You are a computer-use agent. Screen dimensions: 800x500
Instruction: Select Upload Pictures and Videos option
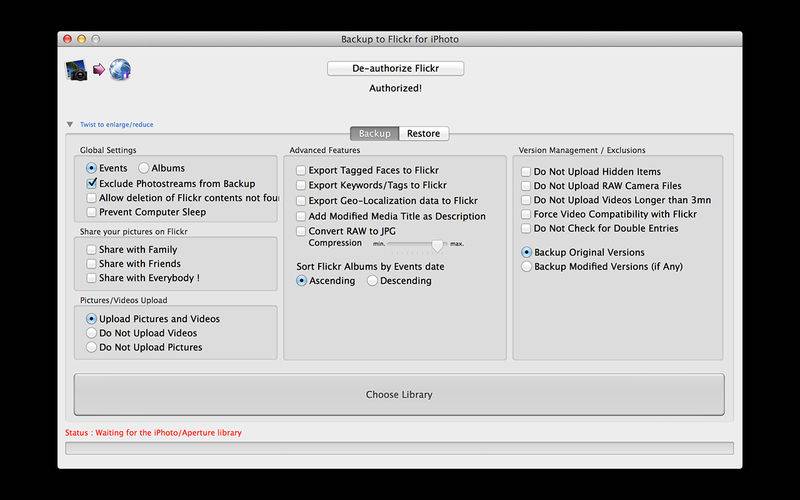tap(91, 319)
